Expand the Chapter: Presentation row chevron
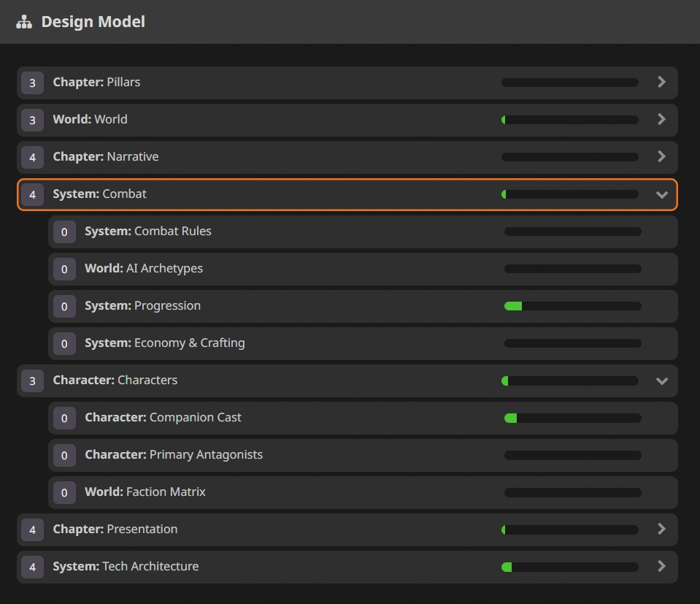 click(x=661, y=530)
